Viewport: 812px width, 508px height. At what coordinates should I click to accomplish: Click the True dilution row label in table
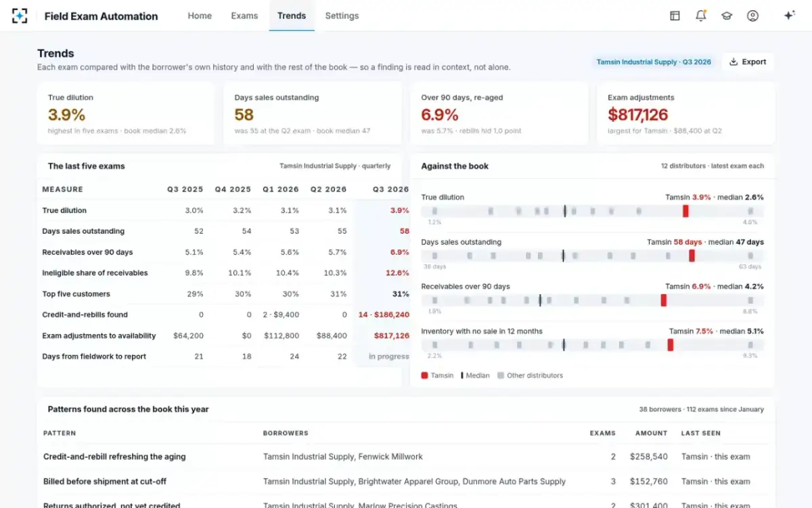click(x=64, y=211)
